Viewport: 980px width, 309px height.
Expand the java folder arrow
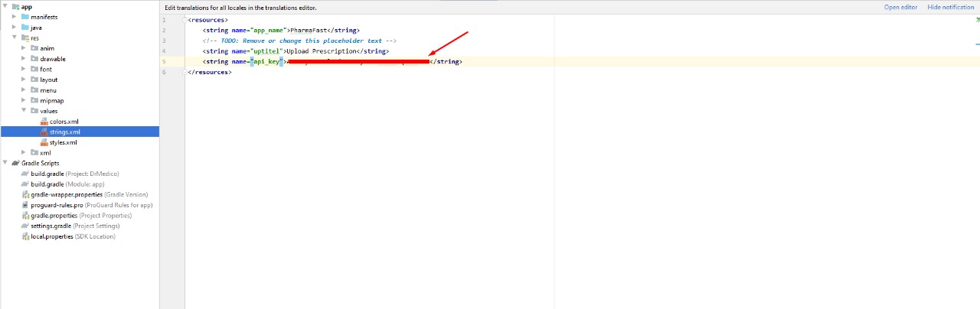15,28
